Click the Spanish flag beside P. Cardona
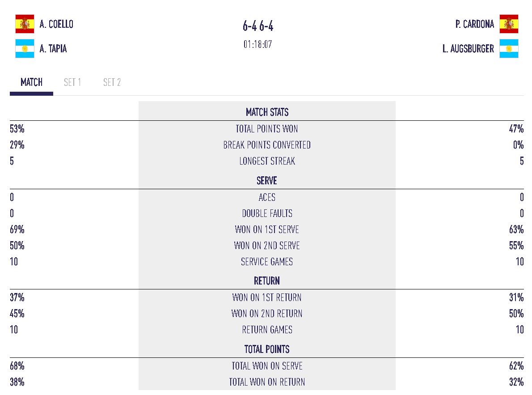 (509, 24)
